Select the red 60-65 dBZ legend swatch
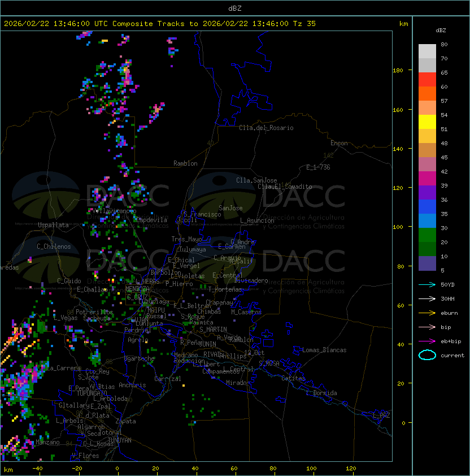The height and width of the screenshot is (476, 470). [427, 80]
